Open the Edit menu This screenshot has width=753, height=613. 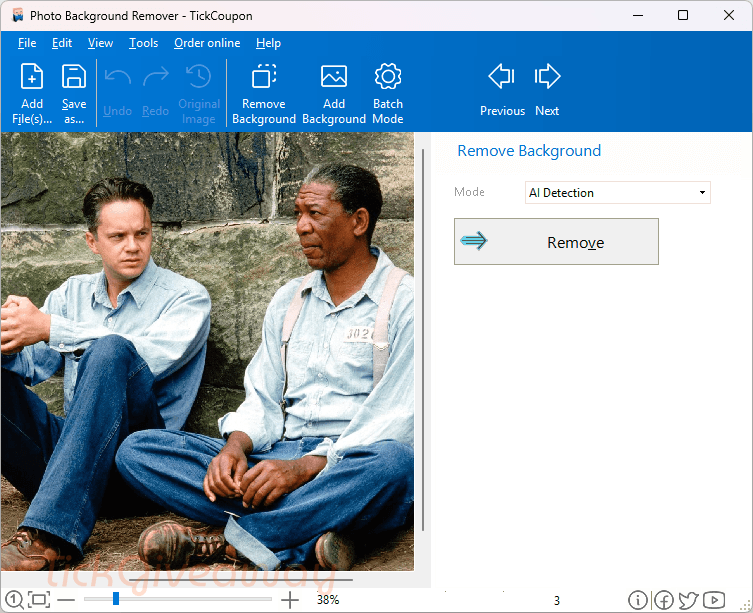(x=62, y=43)
